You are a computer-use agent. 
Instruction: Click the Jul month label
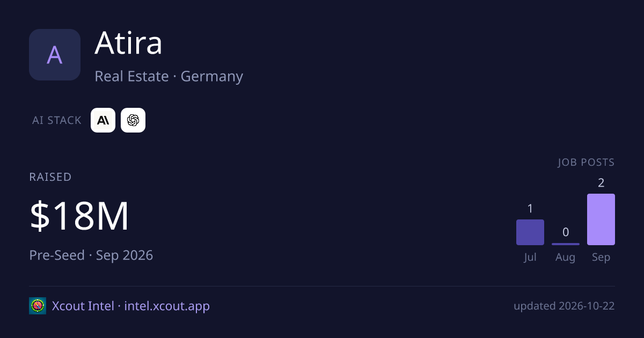(530, 257)
